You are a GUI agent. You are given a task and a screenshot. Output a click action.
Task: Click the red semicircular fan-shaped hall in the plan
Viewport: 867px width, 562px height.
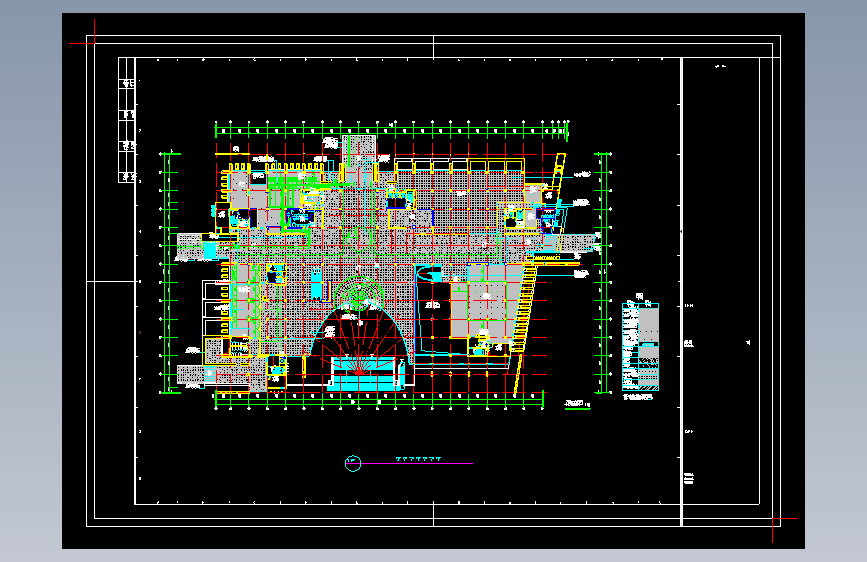[360, 340]
